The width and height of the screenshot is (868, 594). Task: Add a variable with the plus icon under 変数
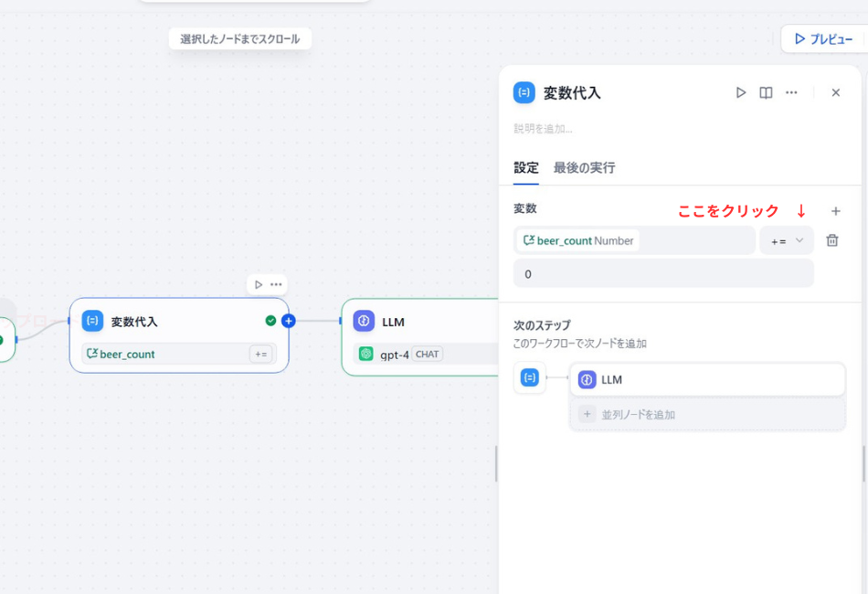pyautogui.click(x=836, y=210)
